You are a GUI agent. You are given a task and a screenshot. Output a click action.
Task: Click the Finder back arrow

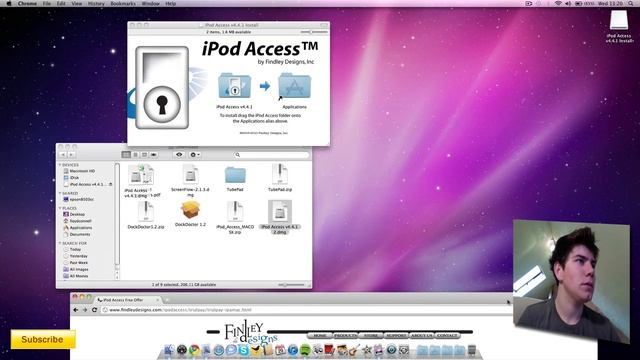point(63,155)
